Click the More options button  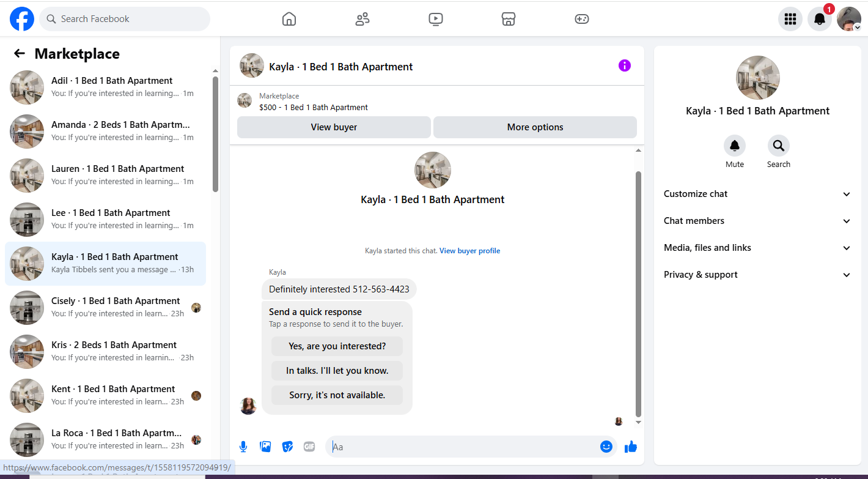pos(535,127)
